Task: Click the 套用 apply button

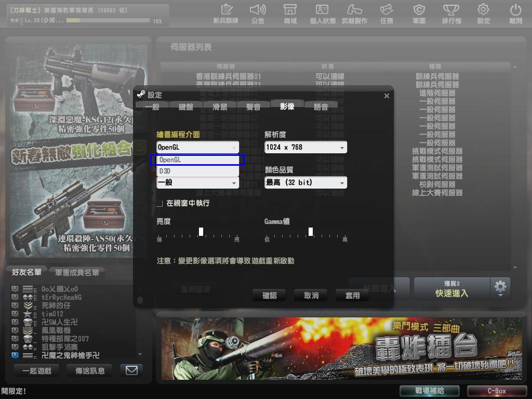Action: (x=353, y=296)
